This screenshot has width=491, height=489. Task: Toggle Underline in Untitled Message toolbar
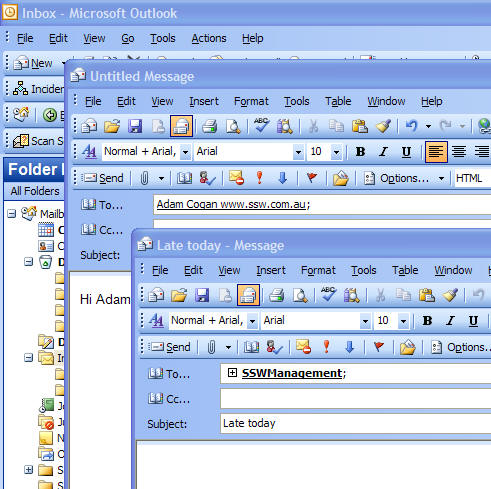(x=406, y=152)
